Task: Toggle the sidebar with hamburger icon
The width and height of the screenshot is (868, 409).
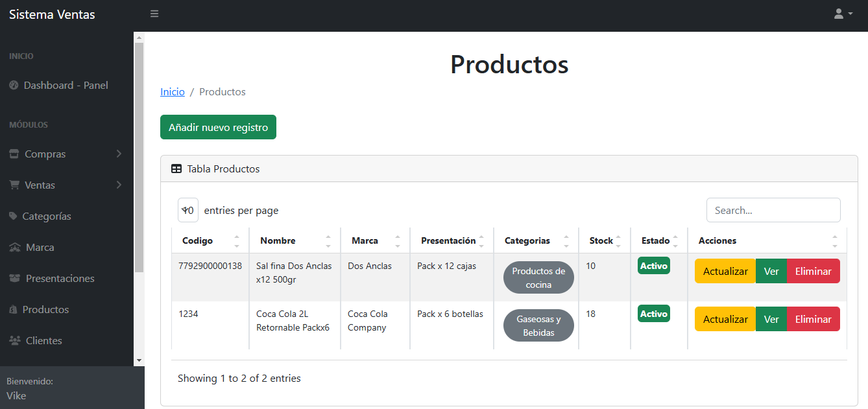Action: pos(154,14)
